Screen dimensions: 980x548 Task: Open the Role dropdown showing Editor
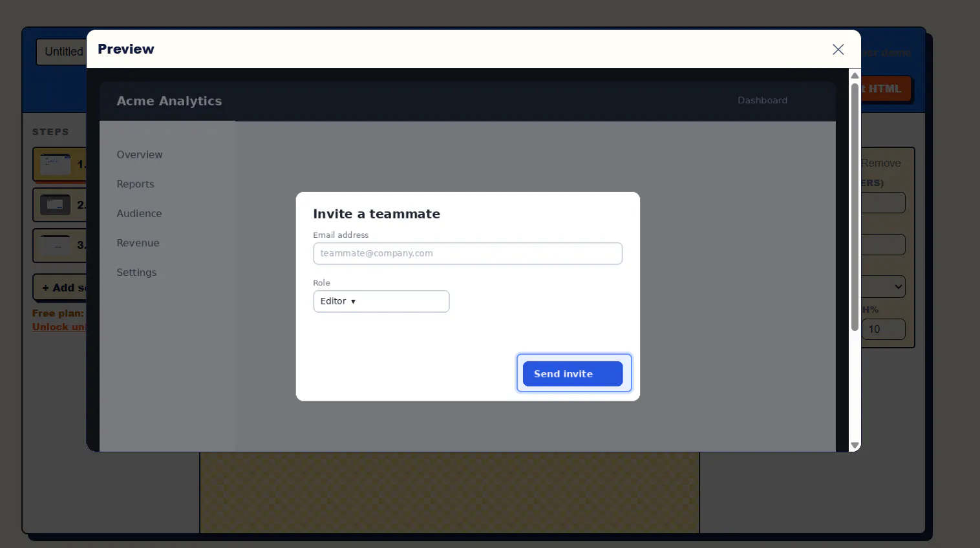[x=381, y=301]
